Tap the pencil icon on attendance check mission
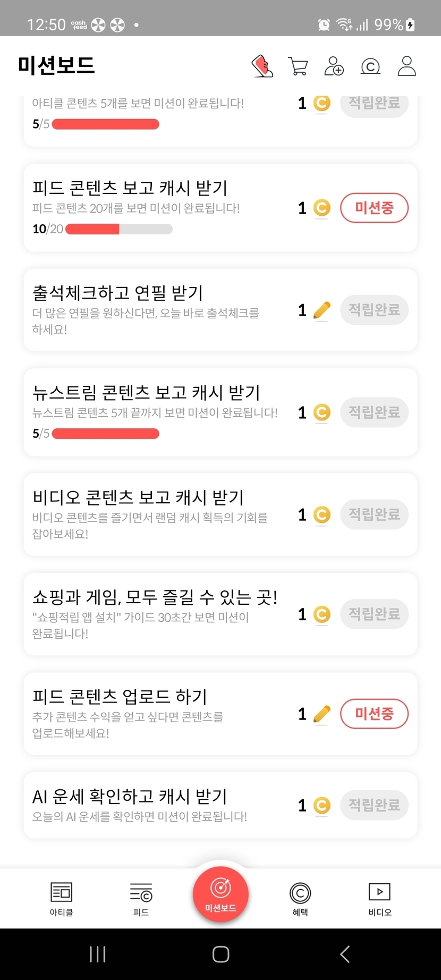 (x=321, y=310)
